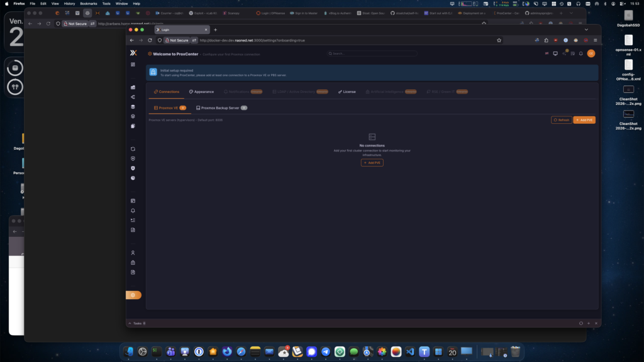644x362 pixels.
Task: Click the bell icon in the left sidebar
Action: [133, 211]
